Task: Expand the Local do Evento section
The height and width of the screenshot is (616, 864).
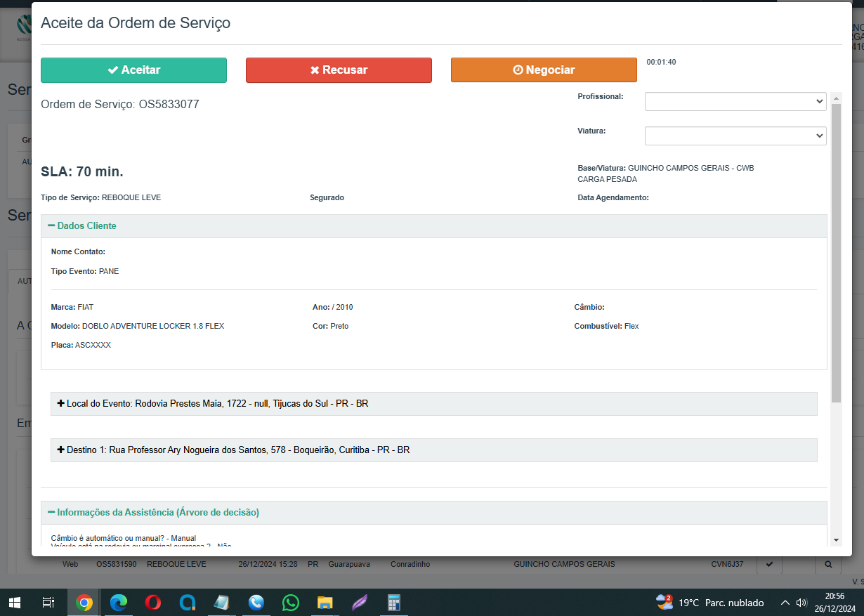Action: (x=434, y=404)
